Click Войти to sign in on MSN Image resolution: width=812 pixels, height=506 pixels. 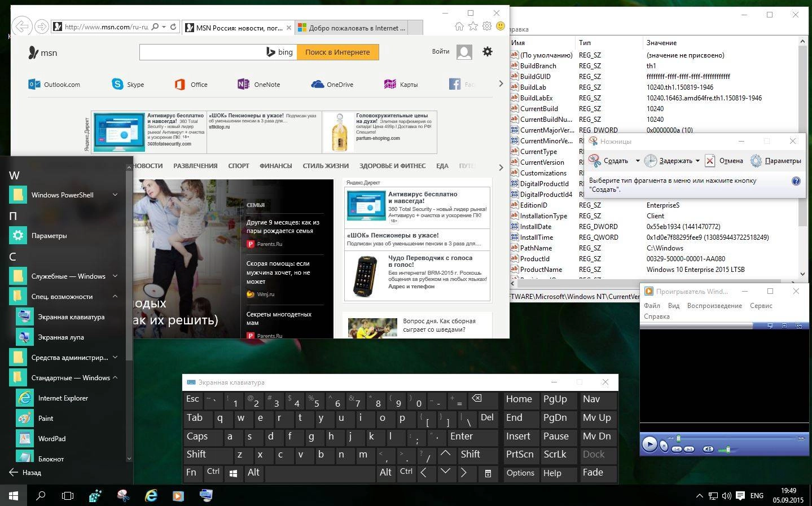point(441,51)
